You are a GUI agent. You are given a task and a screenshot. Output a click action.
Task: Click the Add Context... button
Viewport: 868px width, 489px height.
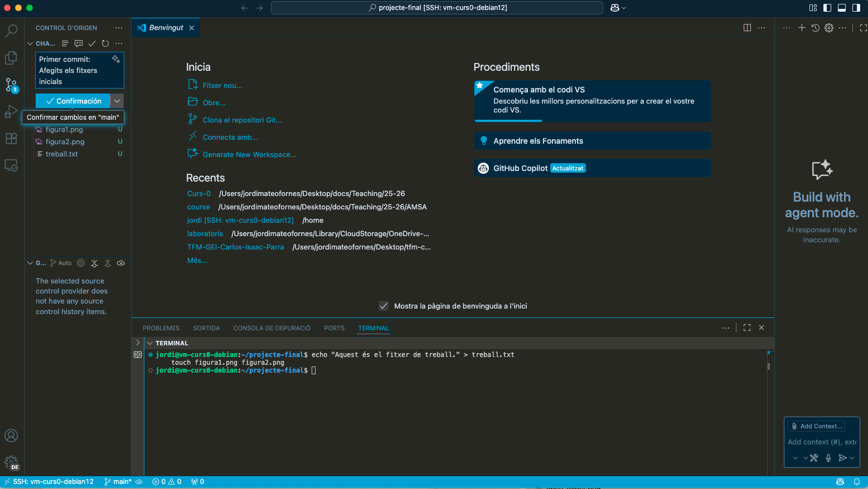[x=817, y=426]
